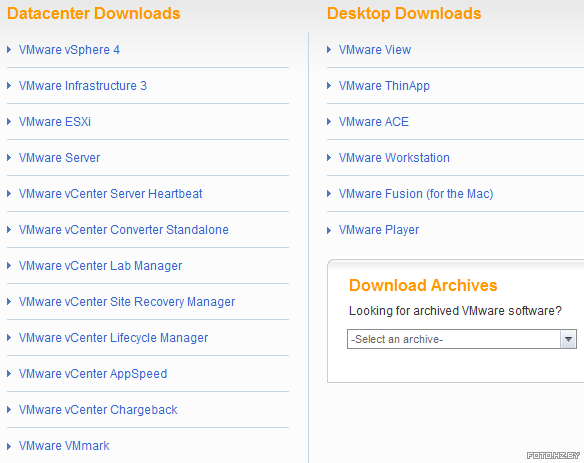
Task: Click the arrow bullet beside VMware VMmark
Action: coord(9,445)
